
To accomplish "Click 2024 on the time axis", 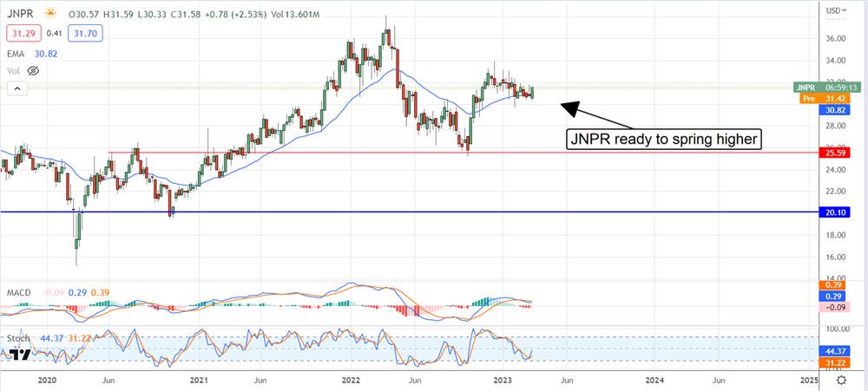I will tap(654, 380).
